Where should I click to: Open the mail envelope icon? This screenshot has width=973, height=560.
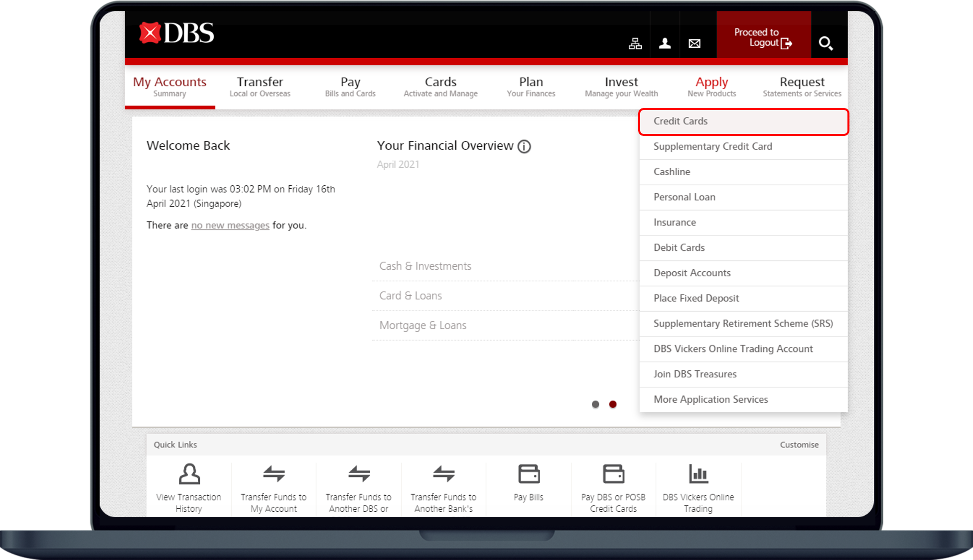pos(694,44)
